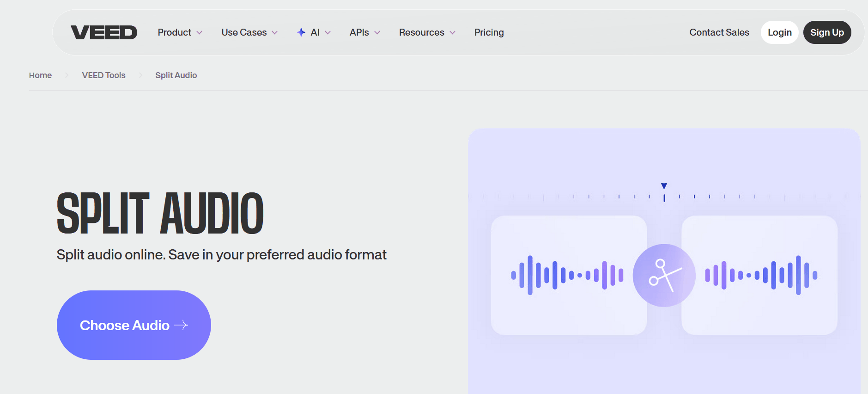This screenshot has width=868, height=394.
Task: Click the AI sparkle star icon
Action: click(x=301, y=32)
